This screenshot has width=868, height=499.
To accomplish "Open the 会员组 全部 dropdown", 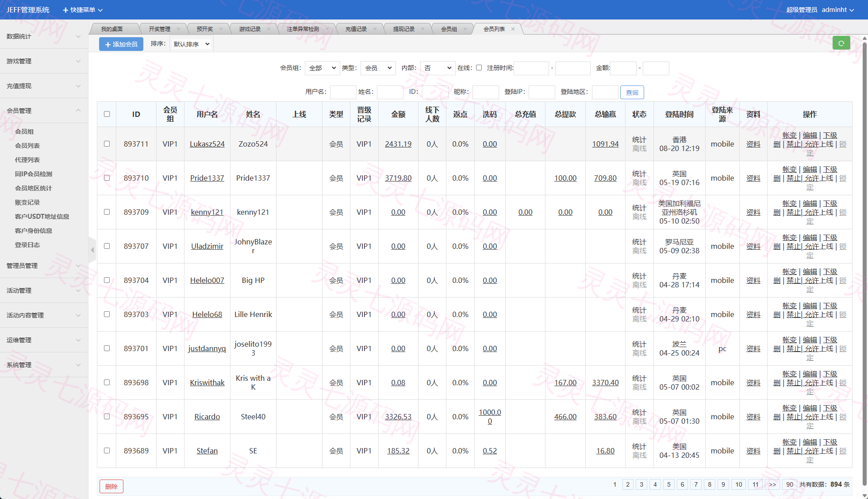I will point(322,68).
